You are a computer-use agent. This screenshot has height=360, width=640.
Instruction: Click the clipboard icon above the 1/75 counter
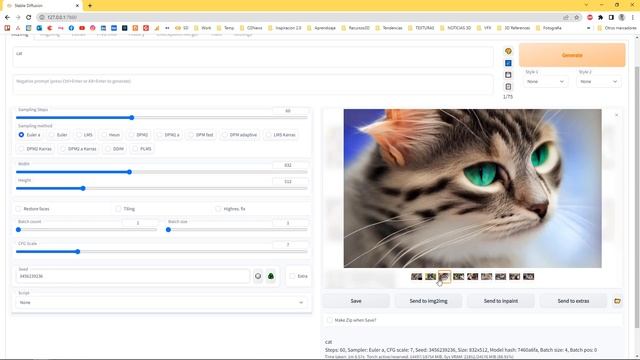(508, 87)
